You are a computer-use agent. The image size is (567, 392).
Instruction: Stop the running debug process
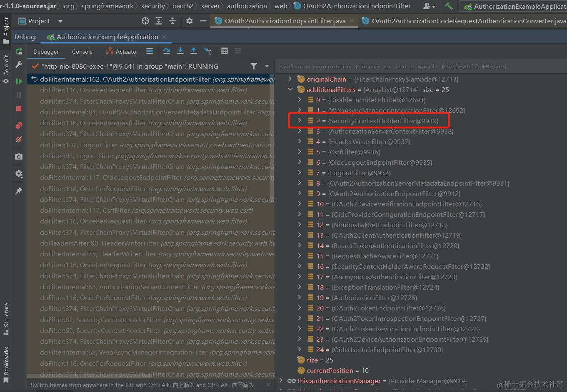[19, 109]
